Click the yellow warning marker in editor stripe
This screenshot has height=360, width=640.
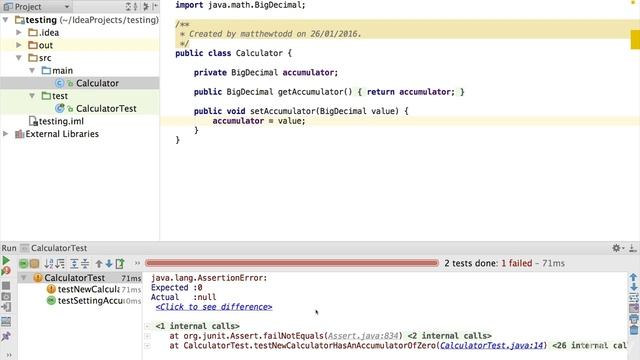click(635, 40)
